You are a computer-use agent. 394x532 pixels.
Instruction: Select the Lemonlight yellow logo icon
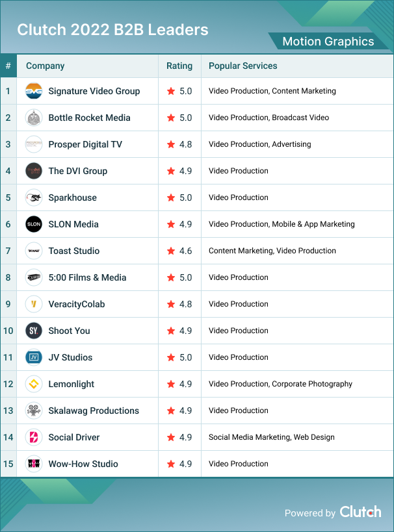(x=34, y=384)
